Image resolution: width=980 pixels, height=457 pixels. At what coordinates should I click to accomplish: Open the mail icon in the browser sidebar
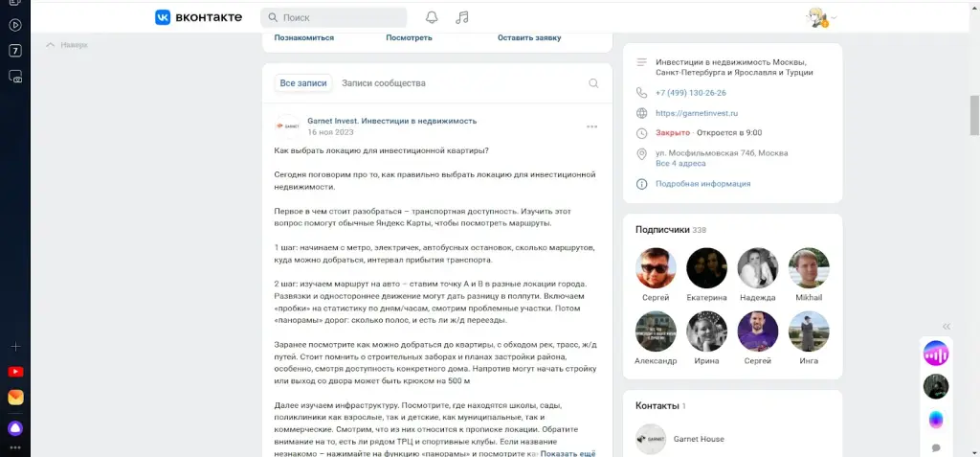(15, 398)
